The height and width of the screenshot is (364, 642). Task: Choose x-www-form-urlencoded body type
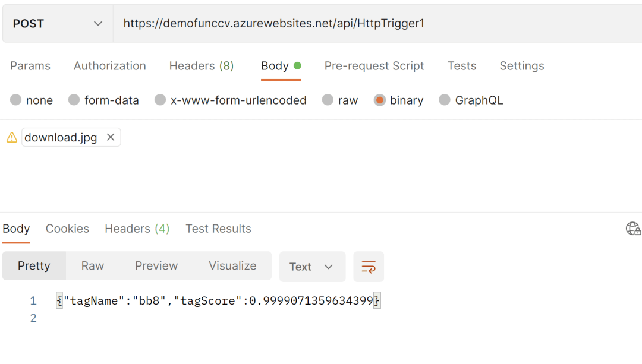(x=160, y=100)
